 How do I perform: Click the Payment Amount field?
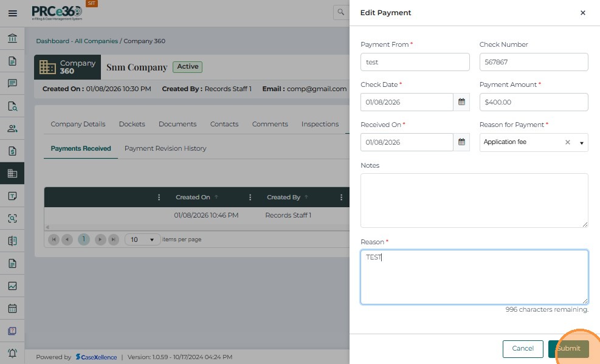[534, 102]
